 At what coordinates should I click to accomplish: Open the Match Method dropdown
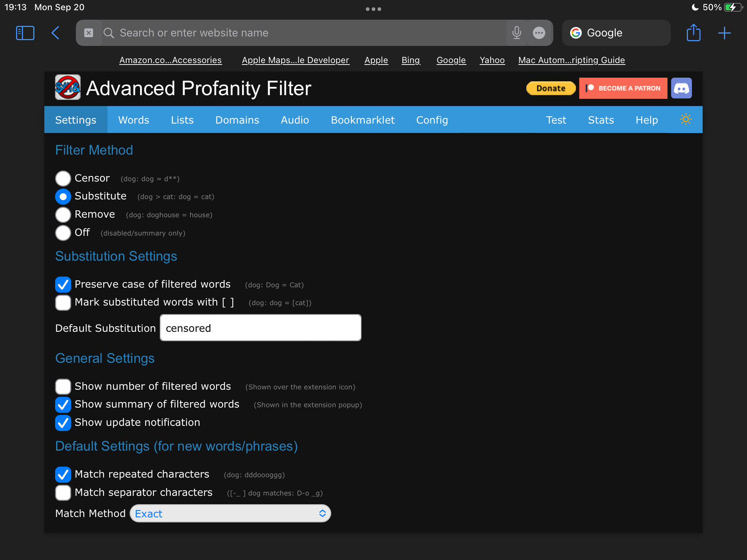tap(230, 513)
